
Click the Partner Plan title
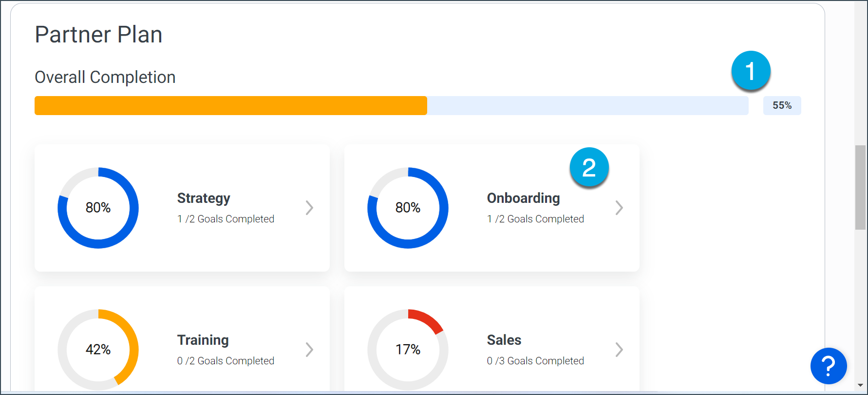pos(98,35)
